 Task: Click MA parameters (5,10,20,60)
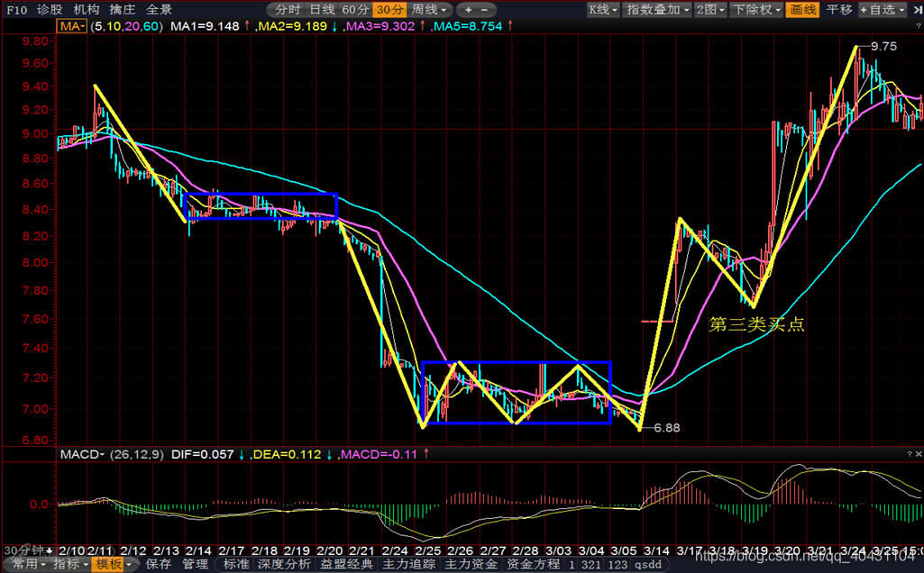(x=127, y=26)
